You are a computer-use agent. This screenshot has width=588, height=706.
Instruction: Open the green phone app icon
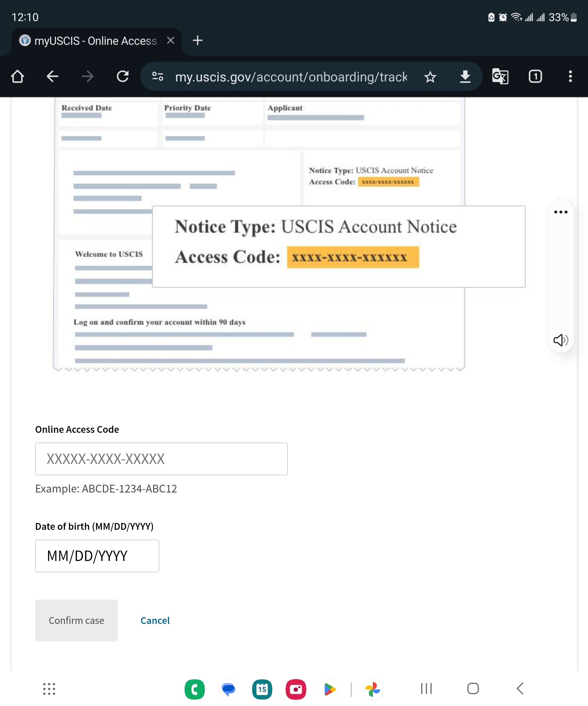coord(195,689)
